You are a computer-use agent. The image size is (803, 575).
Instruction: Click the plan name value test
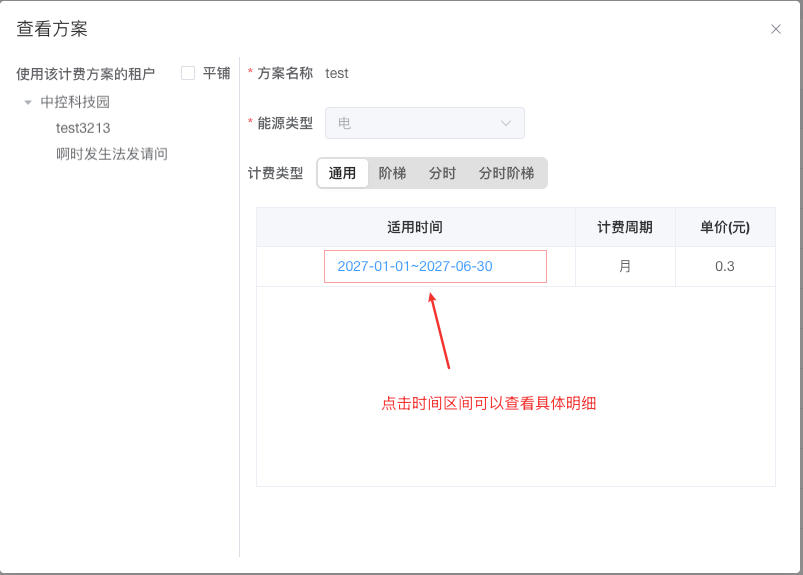coord(336,73)
